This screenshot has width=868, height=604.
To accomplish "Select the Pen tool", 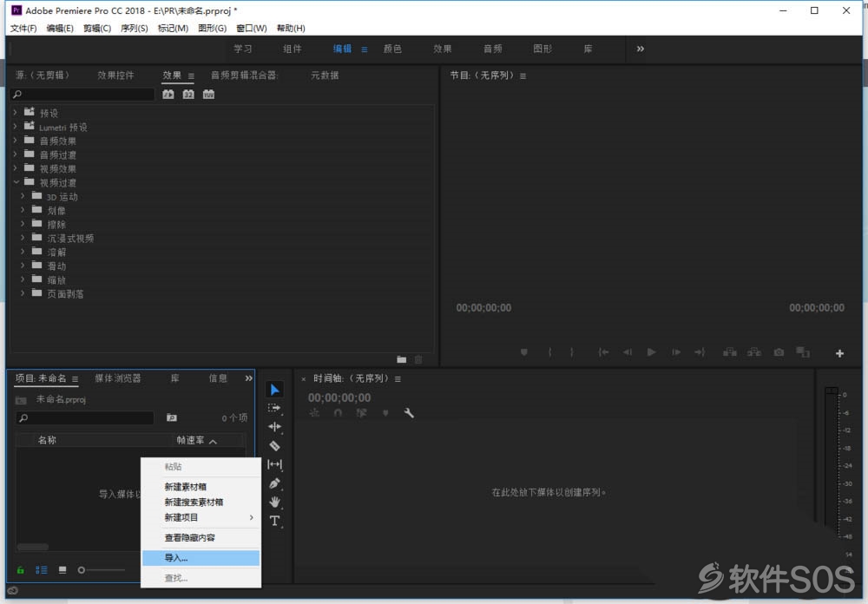I will tap(274, 483).
